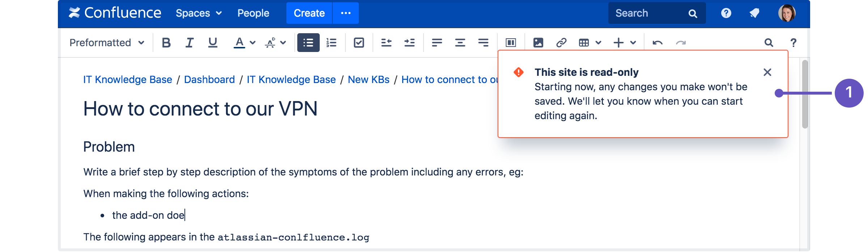868x252 pixels.
Task: Toggle the bullet list button
Action: [308, 43]
